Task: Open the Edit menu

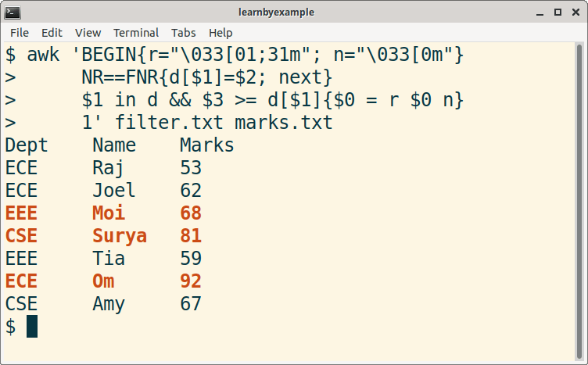Action: point(52,33)
